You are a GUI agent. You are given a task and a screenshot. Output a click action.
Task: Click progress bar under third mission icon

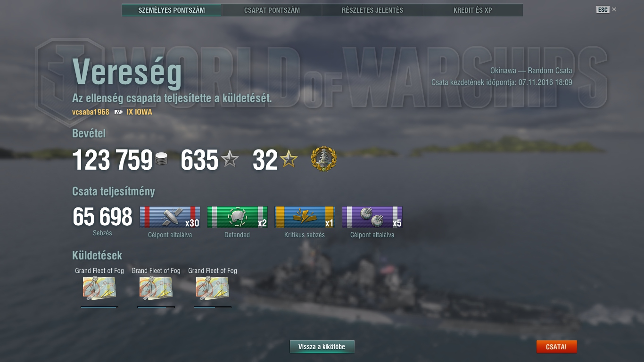(x=213, y=307)
